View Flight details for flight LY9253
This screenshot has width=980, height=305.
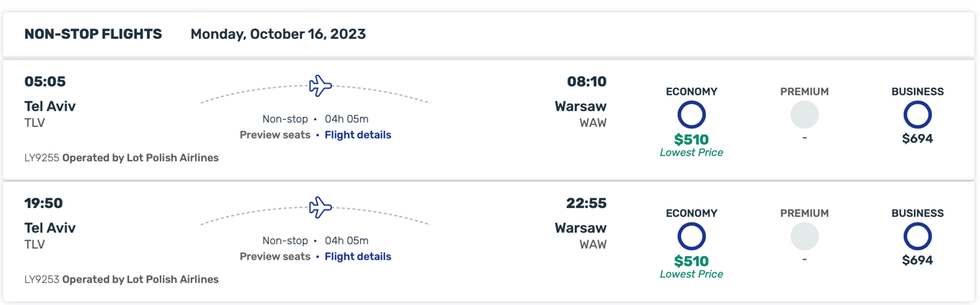point(358,256)
